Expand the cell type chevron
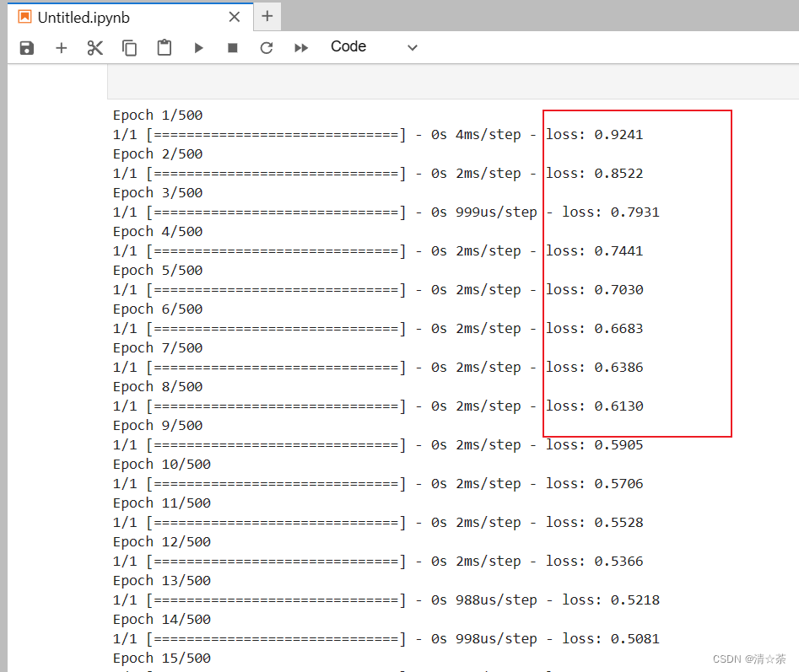The height and width of the screenshot is (672, 799). pos(412,47)
